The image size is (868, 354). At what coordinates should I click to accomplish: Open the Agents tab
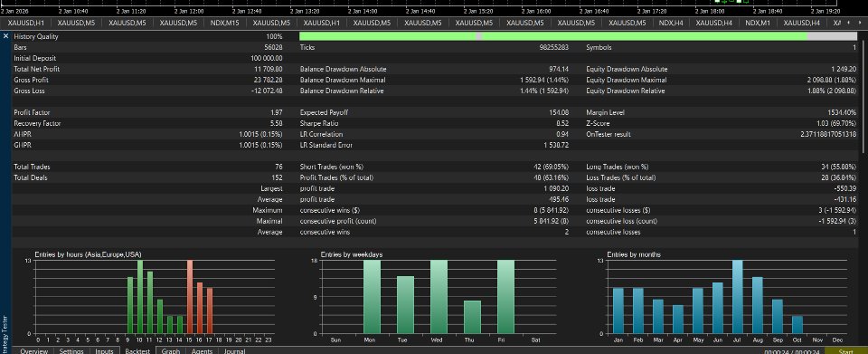(x=202, y=350)
